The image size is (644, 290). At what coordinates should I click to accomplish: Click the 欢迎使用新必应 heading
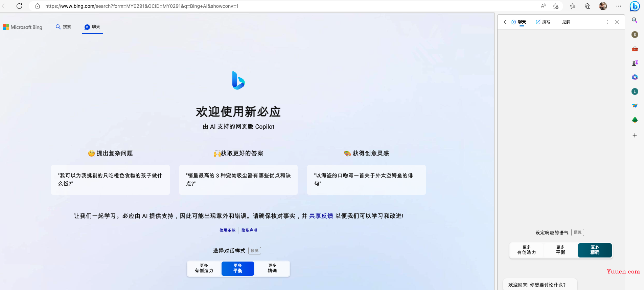point(238,111)
